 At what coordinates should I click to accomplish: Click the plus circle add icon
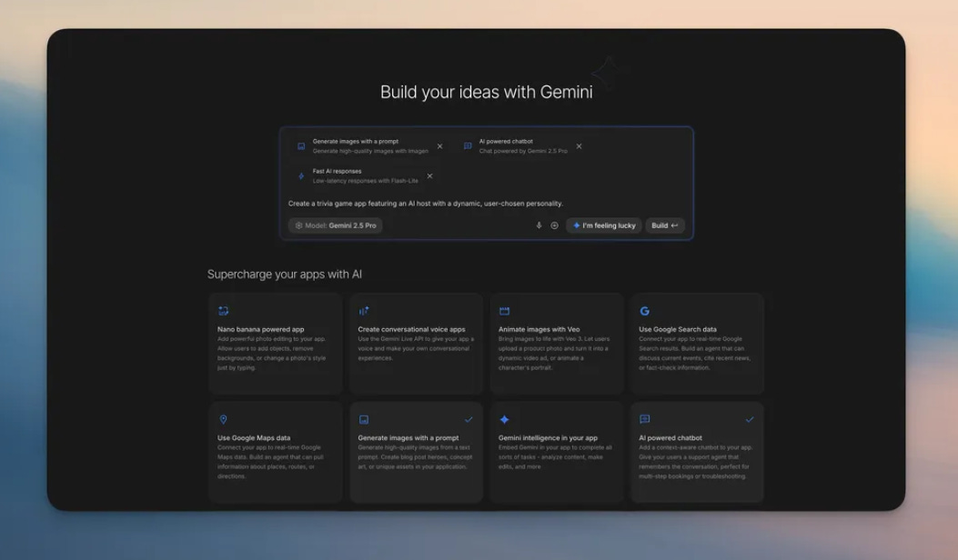click(x=555, y=225)
